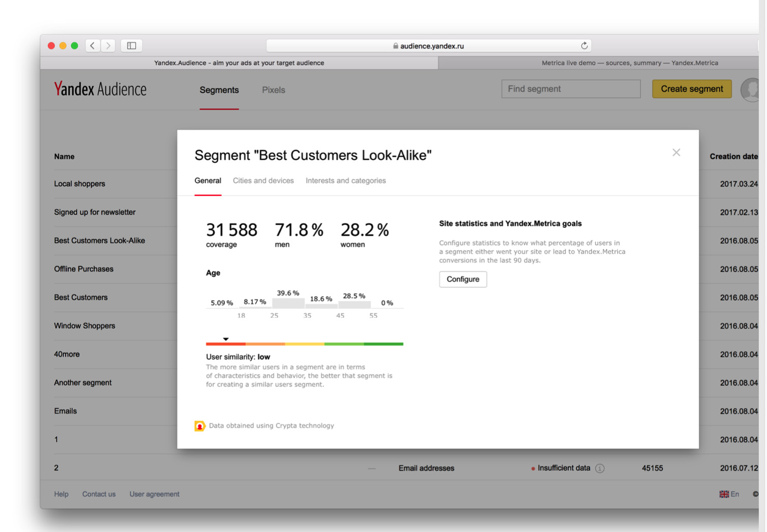Select the Offline Purchases segment
Viewport: 767px width, 532px height.
(x=83, y=269)
